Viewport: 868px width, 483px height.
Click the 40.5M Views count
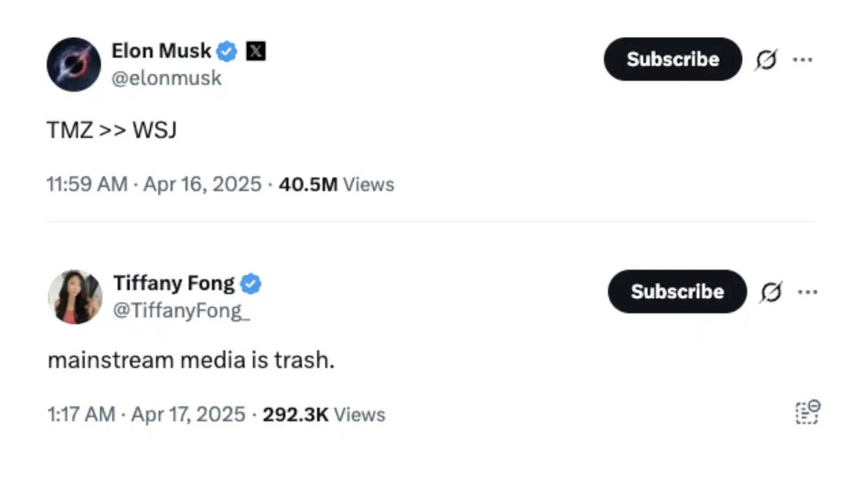(x=336, y=184)
